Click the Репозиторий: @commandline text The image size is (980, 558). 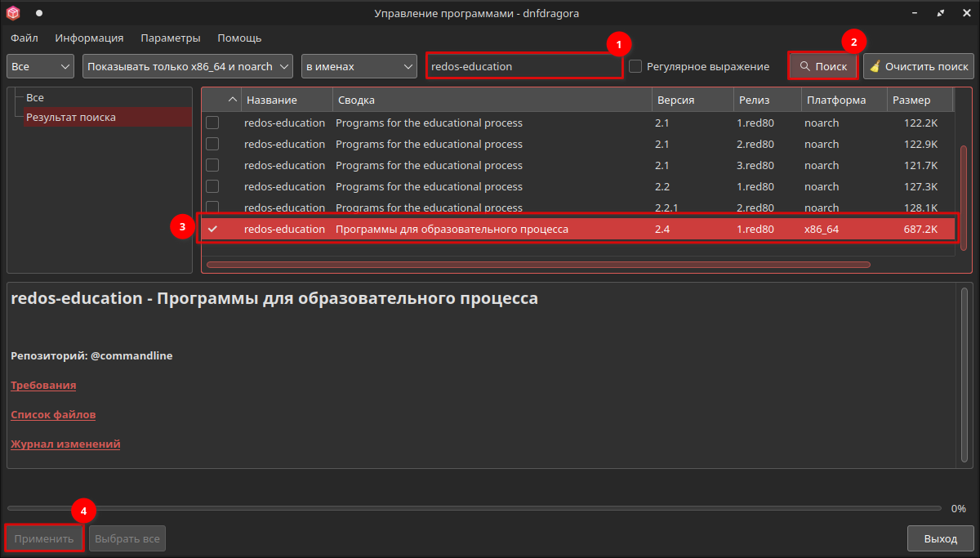91,355
